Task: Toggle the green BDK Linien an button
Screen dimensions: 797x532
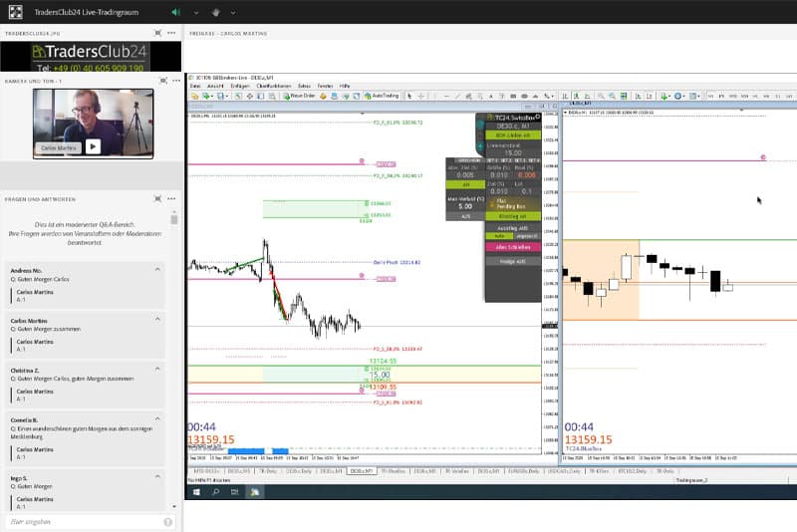Action: click(513, 135)
